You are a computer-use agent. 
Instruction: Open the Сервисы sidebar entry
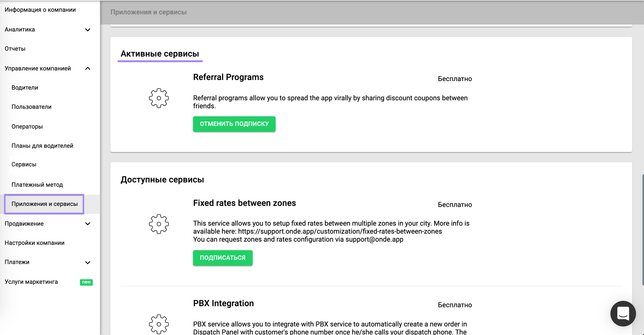(24, 165)
